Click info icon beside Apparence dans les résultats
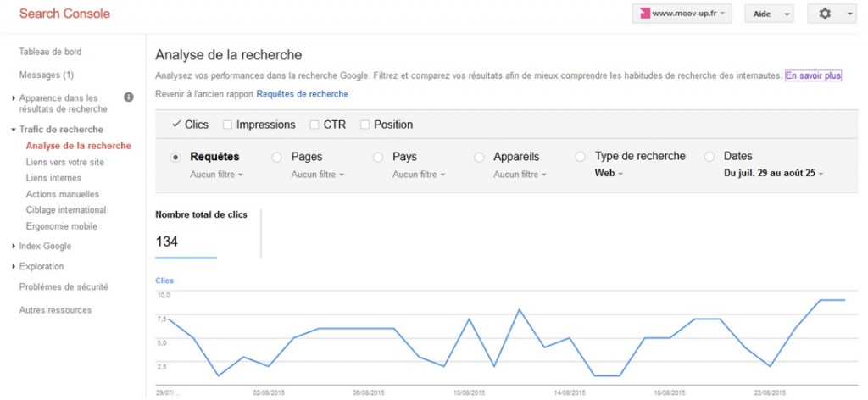 pos(129,97)
